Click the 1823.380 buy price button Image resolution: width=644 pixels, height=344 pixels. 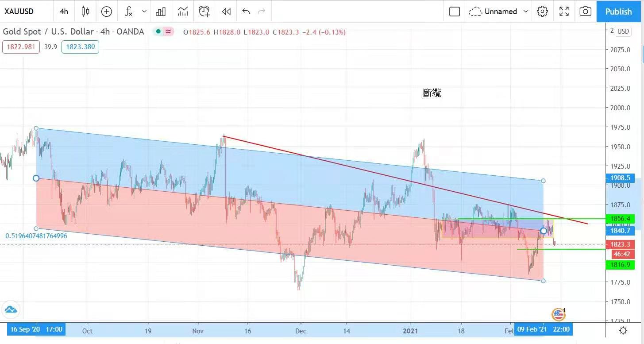[80, 46]
